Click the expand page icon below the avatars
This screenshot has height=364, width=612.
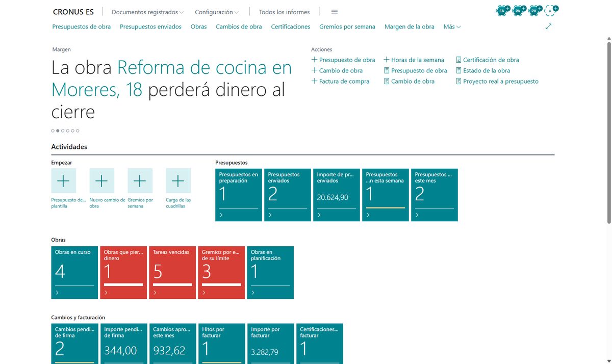pos(549,27)
